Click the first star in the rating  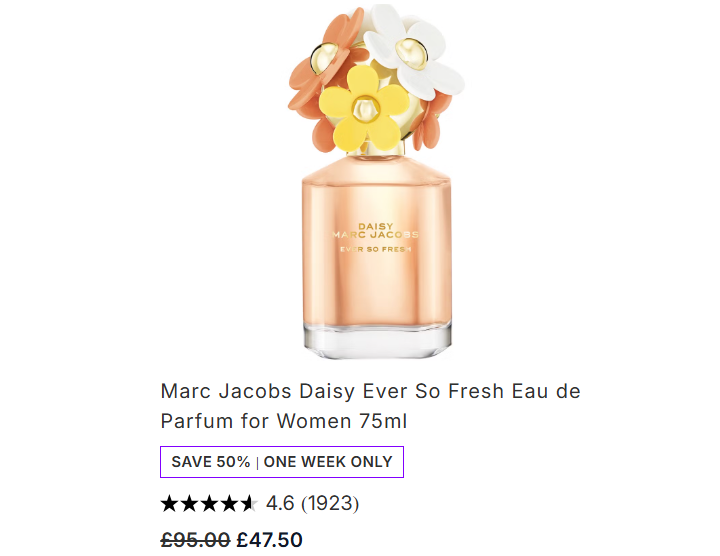pyautogui.click(x=169, y=504)
